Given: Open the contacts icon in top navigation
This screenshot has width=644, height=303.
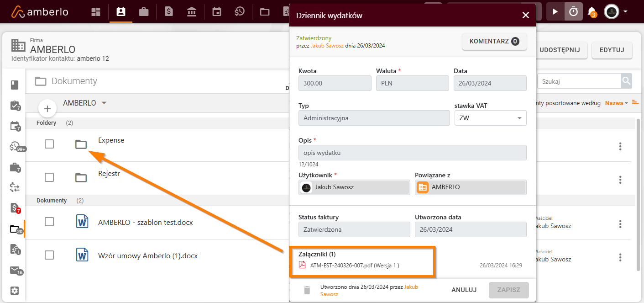Looking at the screenshot, I should coord(120,12).
